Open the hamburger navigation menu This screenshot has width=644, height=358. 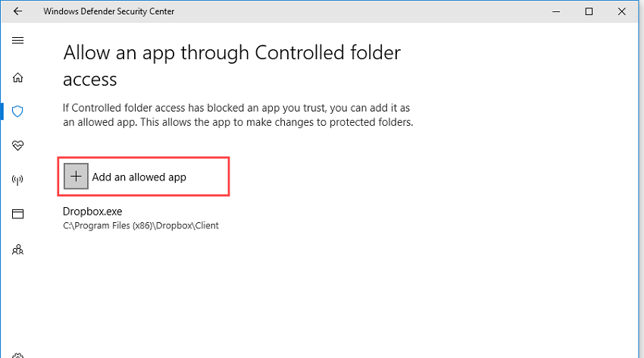click(x=18, y=40)
